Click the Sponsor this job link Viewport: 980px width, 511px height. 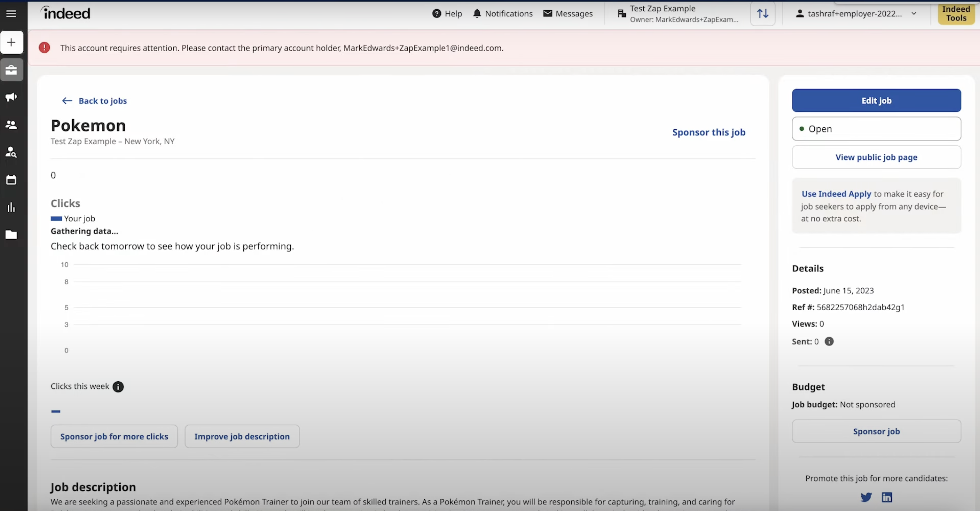point(709,132)
